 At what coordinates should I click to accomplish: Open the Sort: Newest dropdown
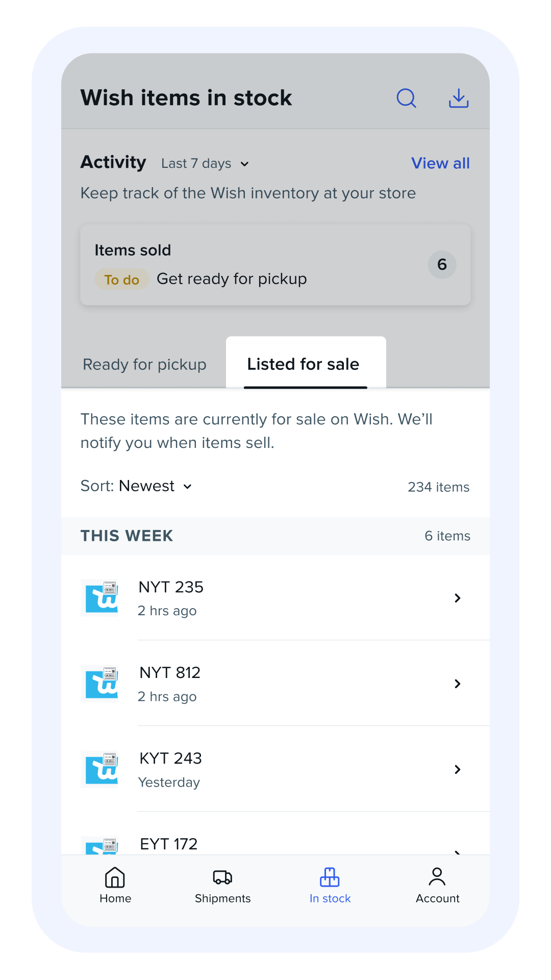137,486
